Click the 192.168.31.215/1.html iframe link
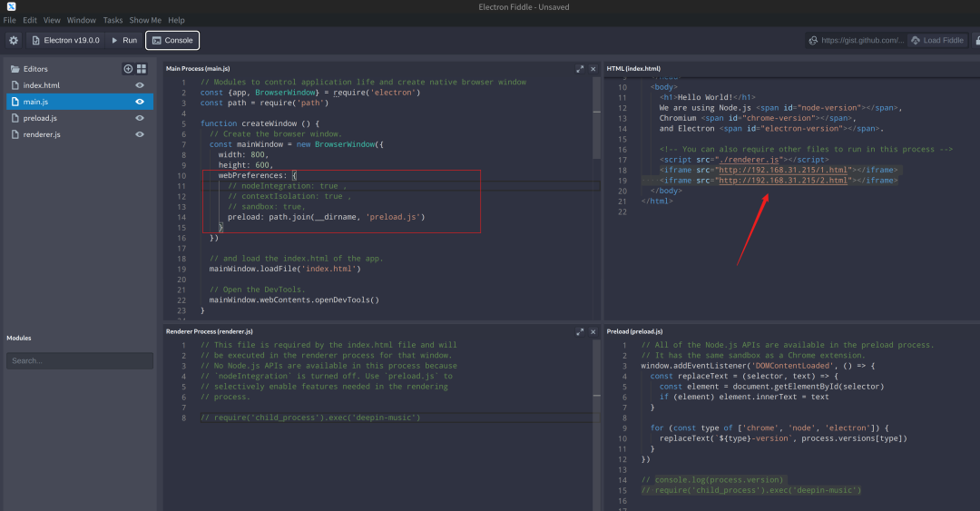Image resolution: width=980 pixels, height=511 pixels. (x=782, y=170)
